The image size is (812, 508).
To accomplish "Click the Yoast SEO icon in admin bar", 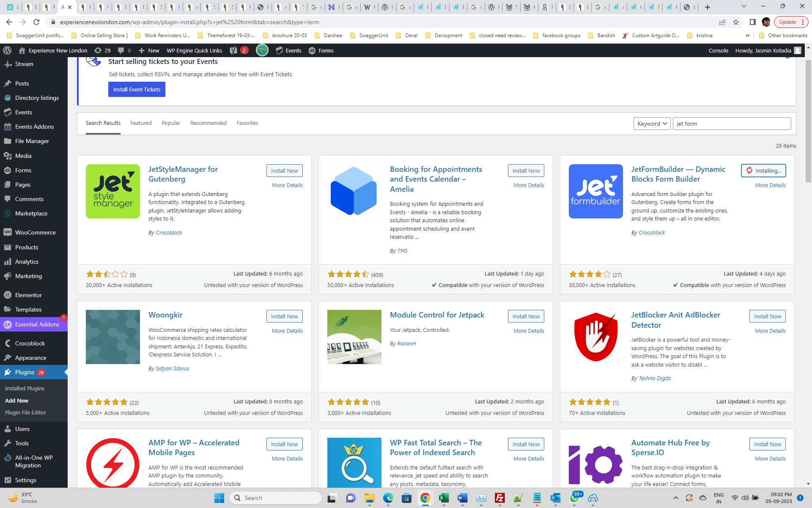I will point(233,50).
